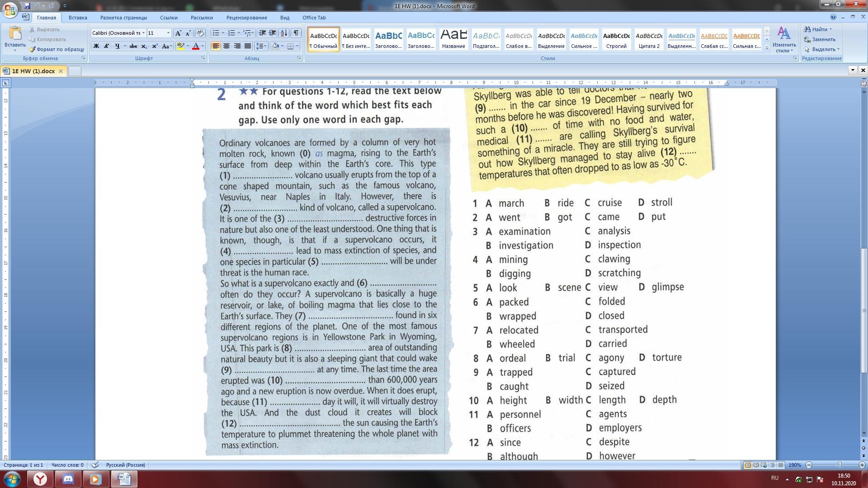The height and width of the screenshot is (488, 868).
Task: Click the Increase Indent icon
Action: (273, 33)
